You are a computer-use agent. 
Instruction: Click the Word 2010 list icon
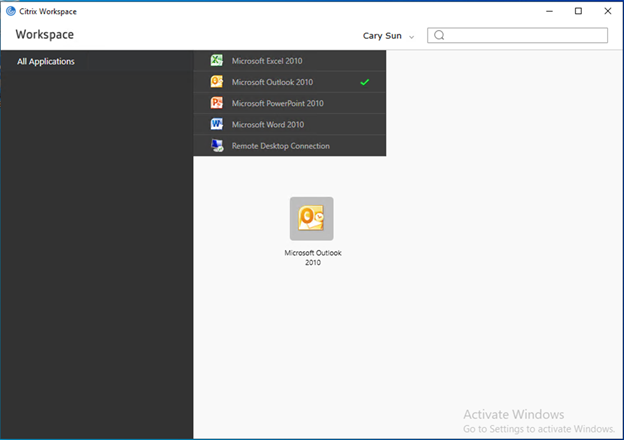tap(217, 124)
